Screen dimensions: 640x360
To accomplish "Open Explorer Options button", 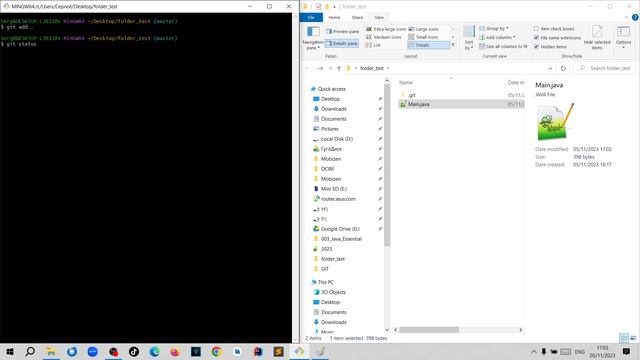I will [623, 38].
